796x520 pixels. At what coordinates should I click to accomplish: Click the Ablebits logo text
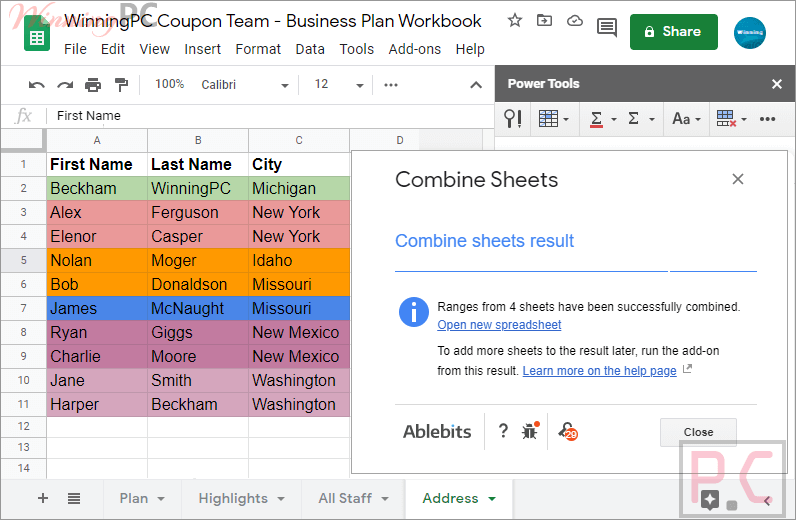tap(437, 432)
